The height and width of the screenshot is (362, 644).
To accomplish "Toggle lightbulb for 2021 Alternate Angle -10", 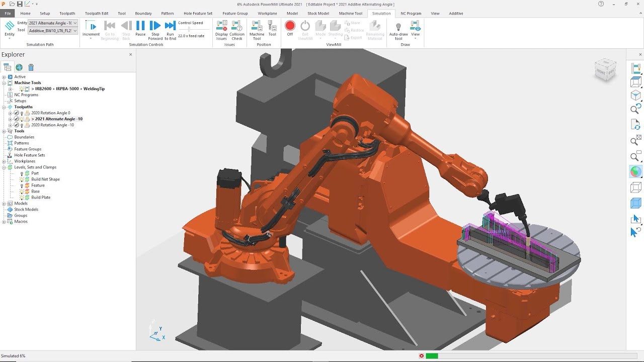I will click(22, 119).
